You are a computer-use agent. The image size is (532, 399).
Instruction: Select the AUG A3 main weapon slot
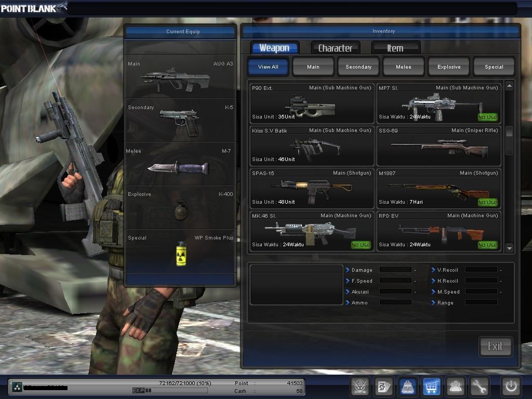click(180, 76)
